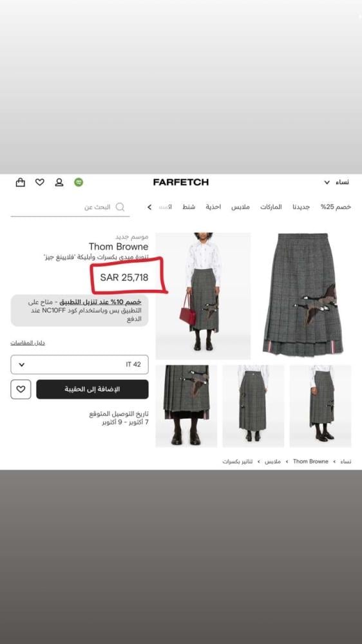Open the الماركات menu item
Screen dimensions: 362x644
tap(271, 207)
